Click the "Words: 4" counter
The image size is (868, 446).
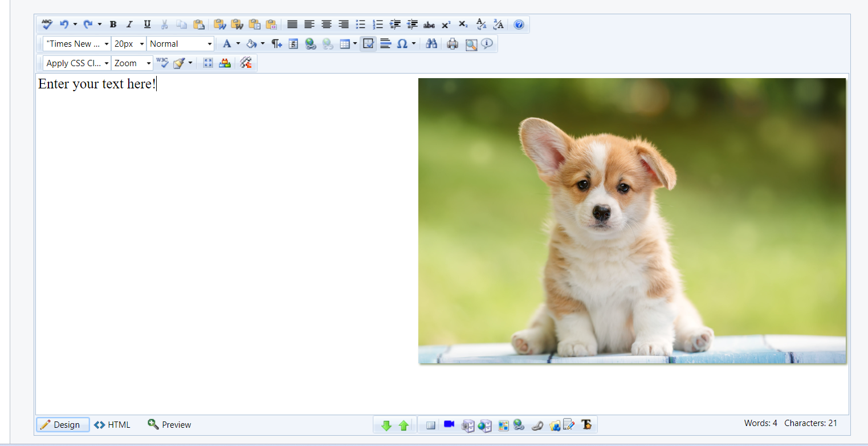click(x=760, y=423)
